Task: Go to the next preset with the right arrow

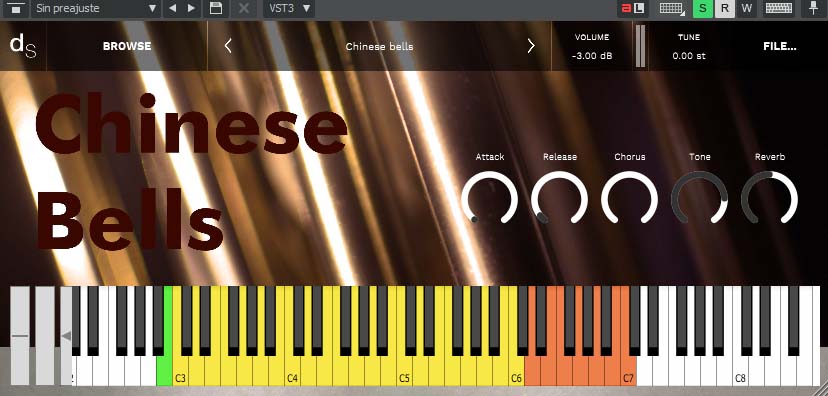Action: (191, 8)
